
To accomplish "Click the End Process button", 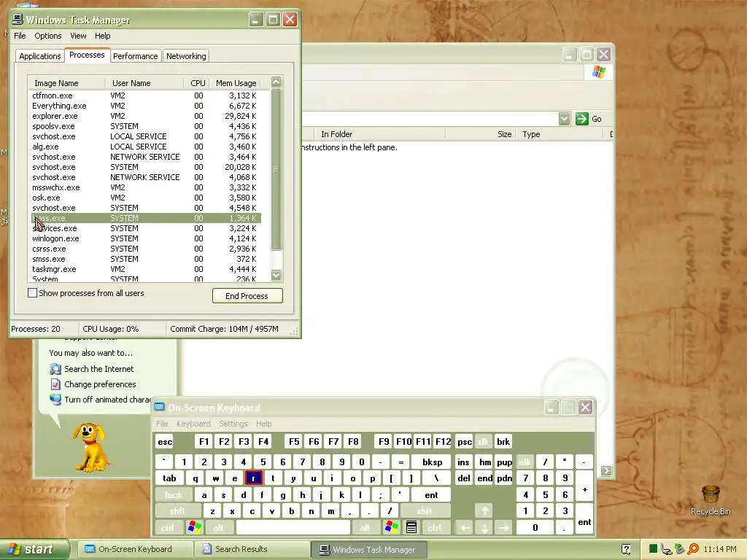I will 247,296.
